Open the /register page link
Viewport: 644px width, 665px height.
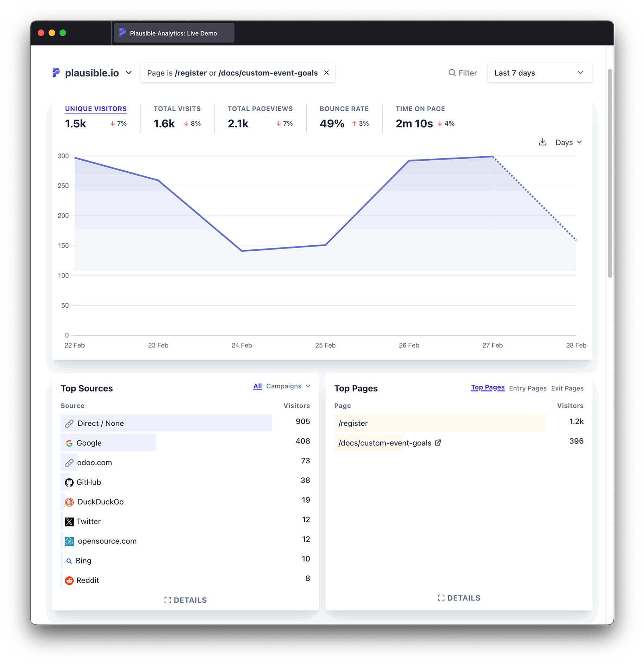353,423
